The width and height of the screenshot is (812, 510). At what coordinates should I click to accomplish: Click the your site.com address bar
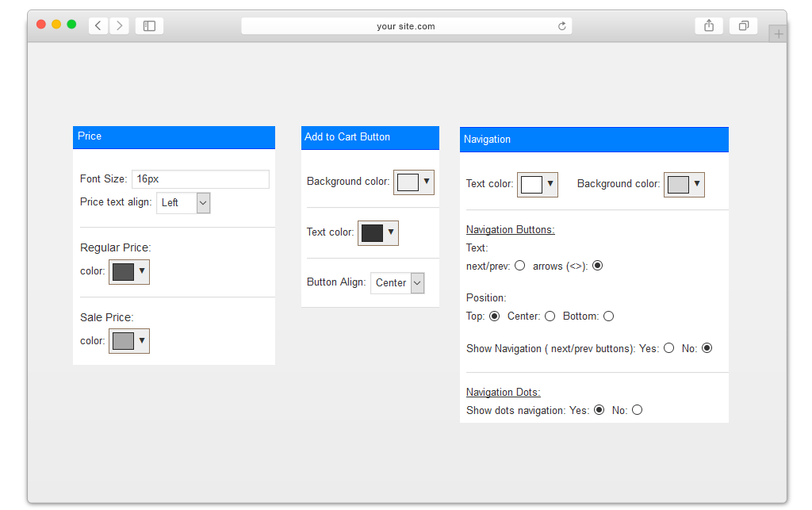407,26
